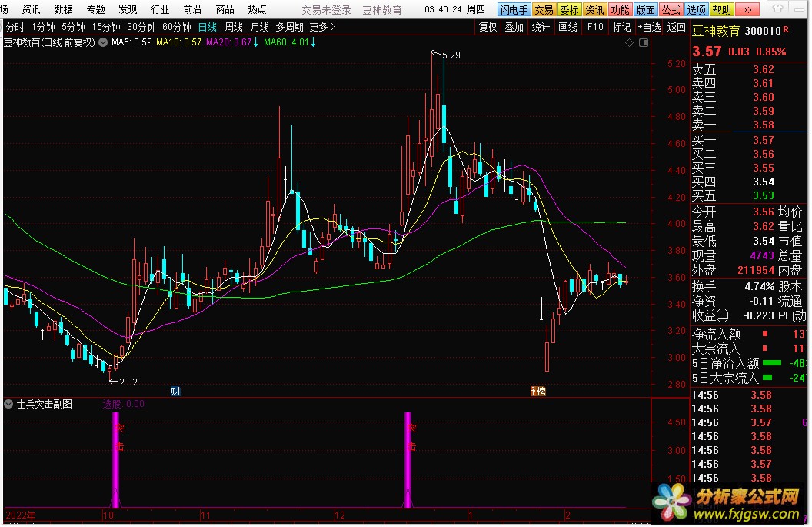The height and width of the screenshot is (527, 812).
Task: Click the 5.29 high price label
Action: point(451,55)
